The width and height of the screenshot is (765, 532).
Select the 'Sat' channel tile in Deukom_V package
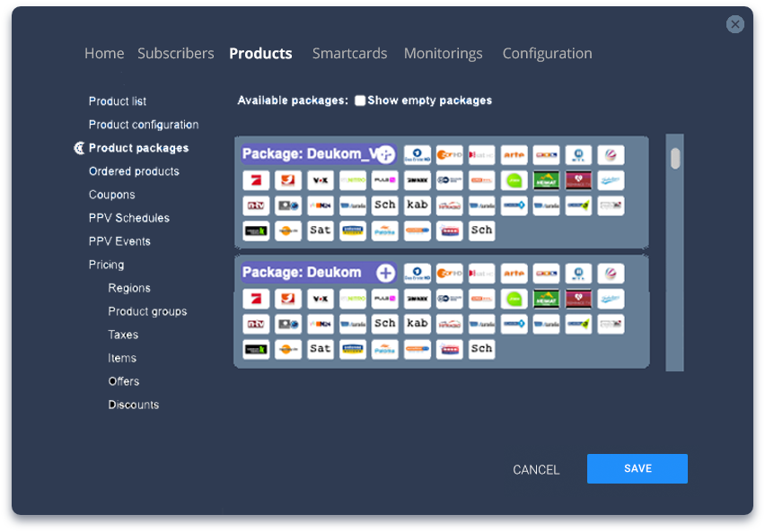pos(320,231)
